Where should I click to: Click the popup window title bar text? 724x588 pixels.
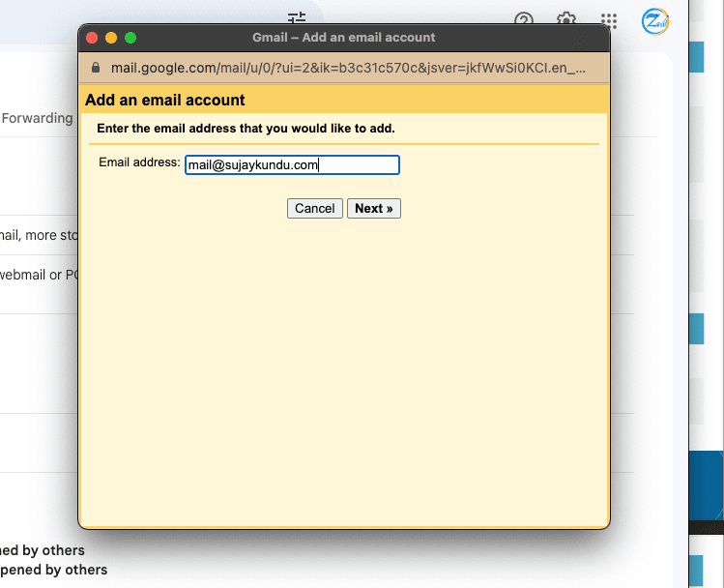point(343,38)
